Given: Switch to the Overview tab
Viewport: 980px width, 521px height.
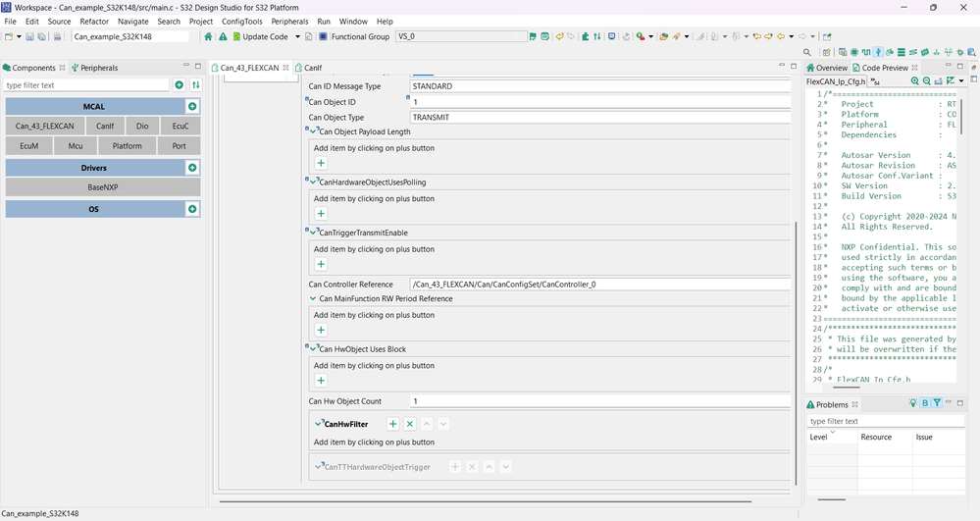Looking at the screenshot, I should (x=827, y=68).
